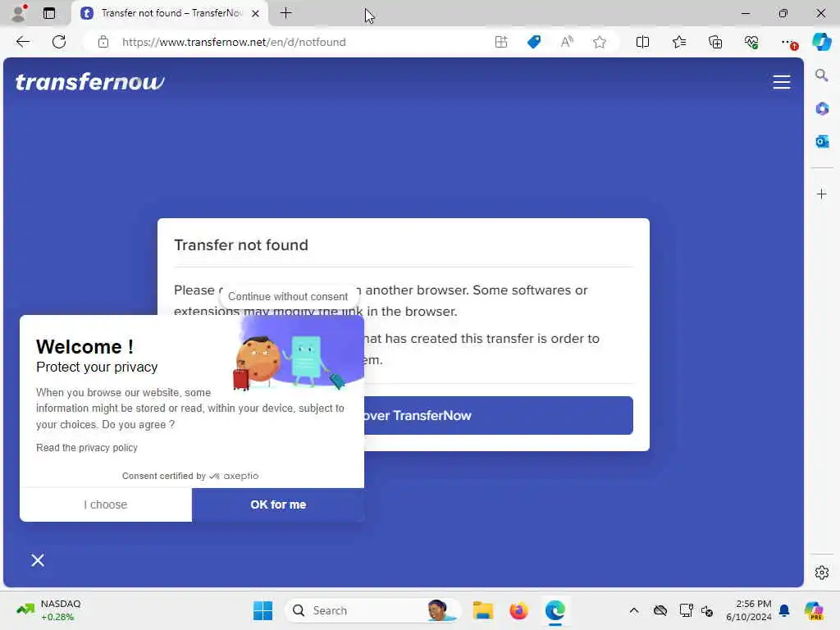Click the muted volume tray icon
Image resolution: width=840 pixels, height=630 pixels.
[707, 610]
